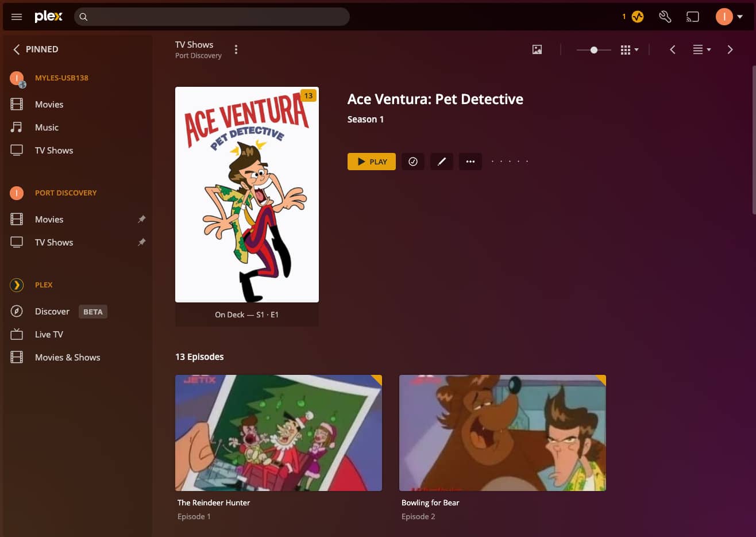
Task: Click the '13 Episodes' heading
Action: tap(199, 356)
